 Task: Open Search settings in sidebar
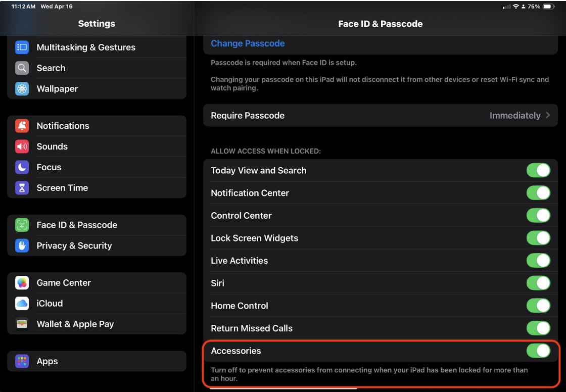tap(97, 68)
